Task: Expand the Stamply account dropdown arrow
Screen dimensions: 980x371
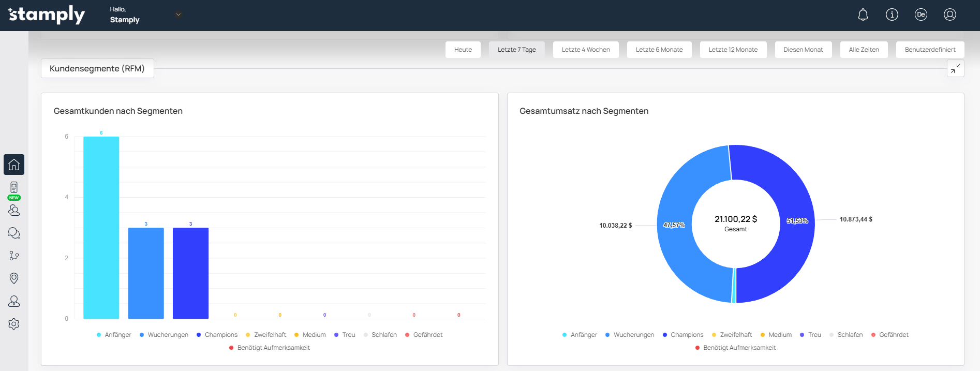Action: tap(179, 14)
